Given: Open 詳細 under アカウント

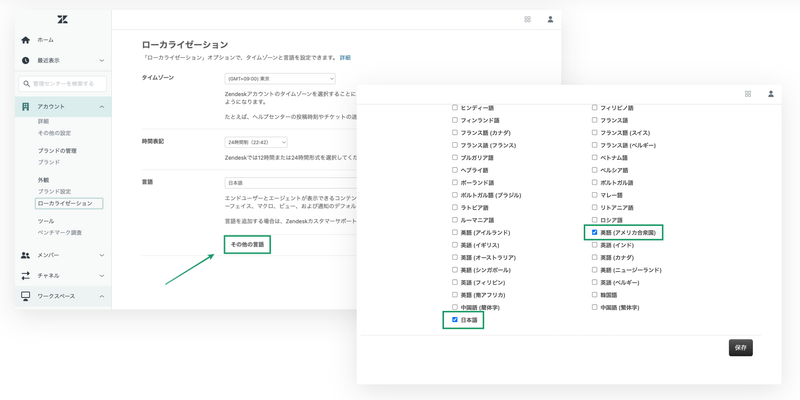Looking at the screenshot, I should tap(43, 121).
